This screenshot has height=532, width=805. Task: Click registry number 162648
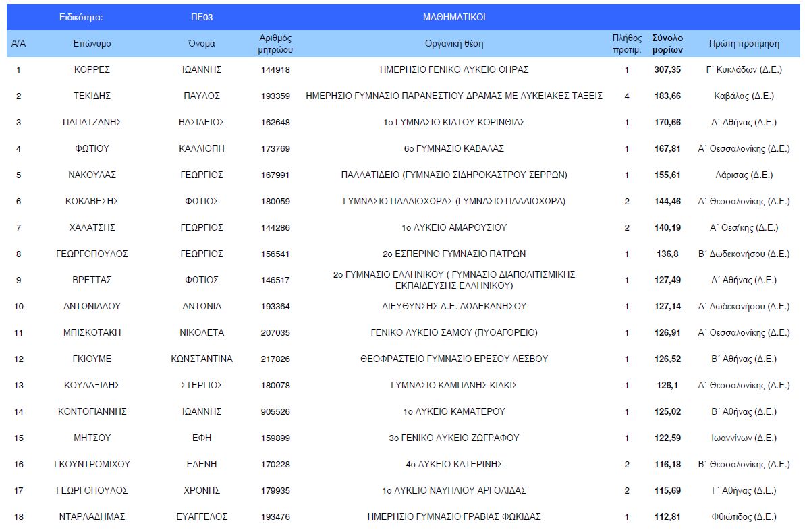click(275, 123)
